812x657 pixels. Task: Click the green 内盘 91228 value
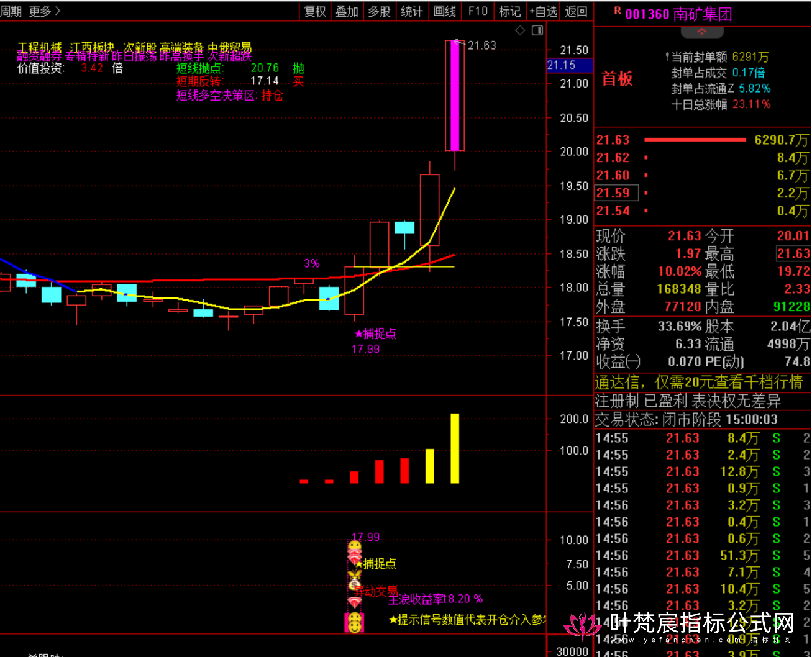pyautogui.click(x=791, y=307)
